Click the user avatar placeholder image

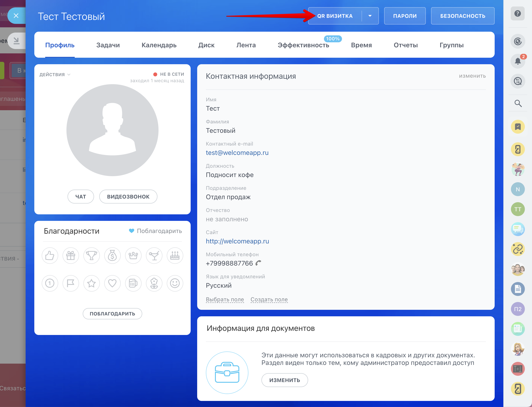[x=112, y=130]
